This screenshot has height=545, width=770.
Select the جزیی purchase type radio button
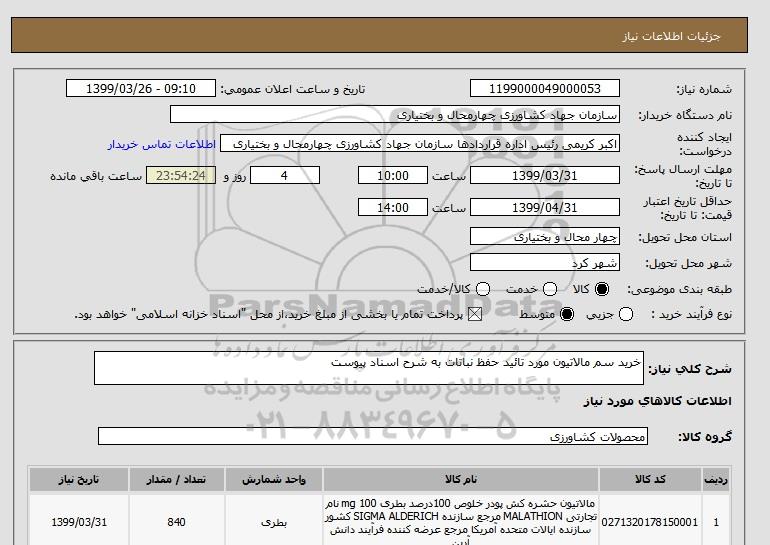[x=626, y=314]
